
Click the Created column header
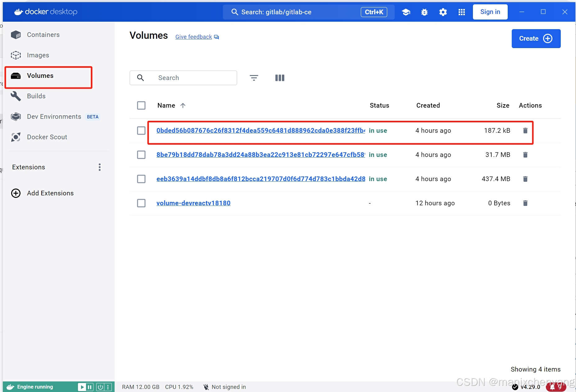428,105
